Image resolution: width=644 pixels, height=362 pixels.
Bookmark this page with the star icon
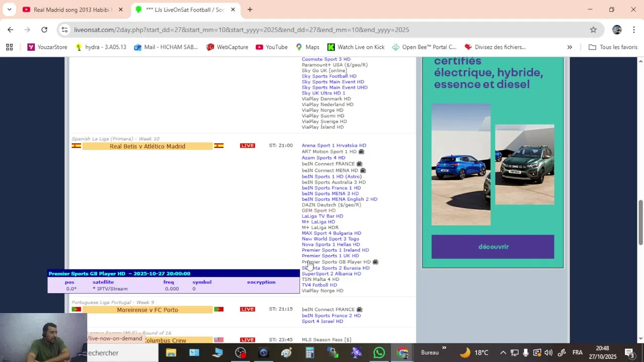pos(593,30)
